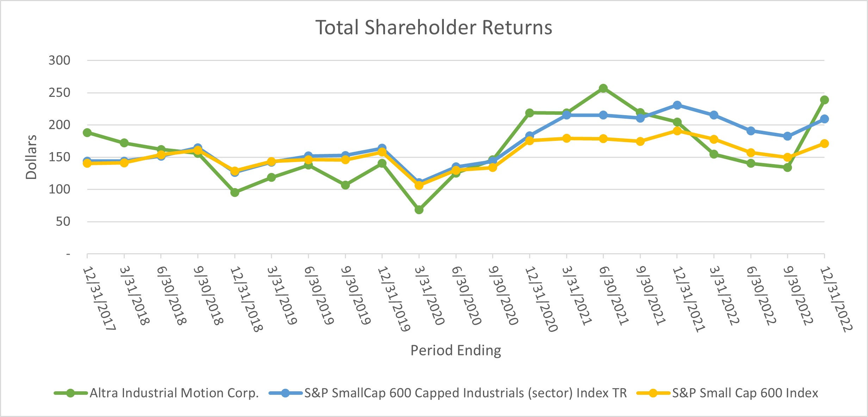Select the green data point at 12/31/2022
868x417 pixels.
824,100
